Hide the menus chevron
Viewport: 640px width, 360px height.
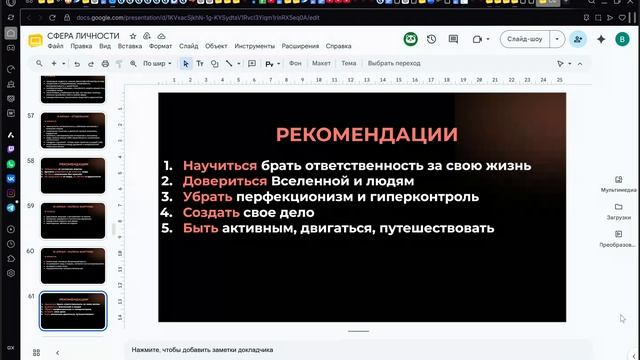(580, 64)
